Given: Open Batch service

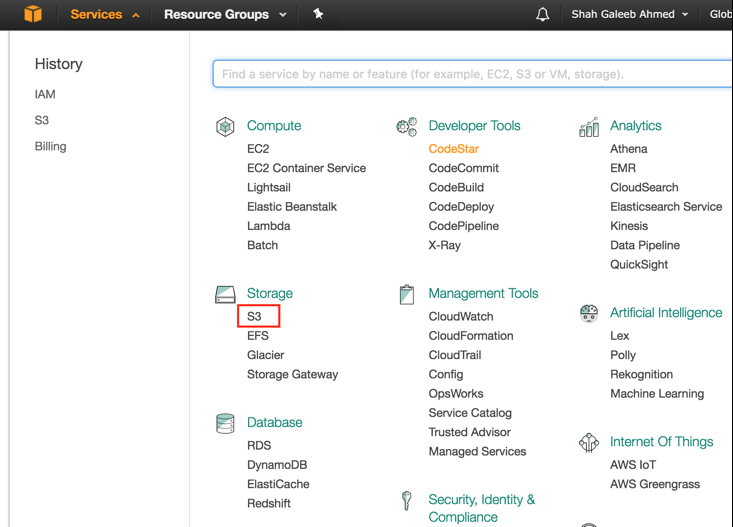Looking at the screenshot, I should (262, 245).
